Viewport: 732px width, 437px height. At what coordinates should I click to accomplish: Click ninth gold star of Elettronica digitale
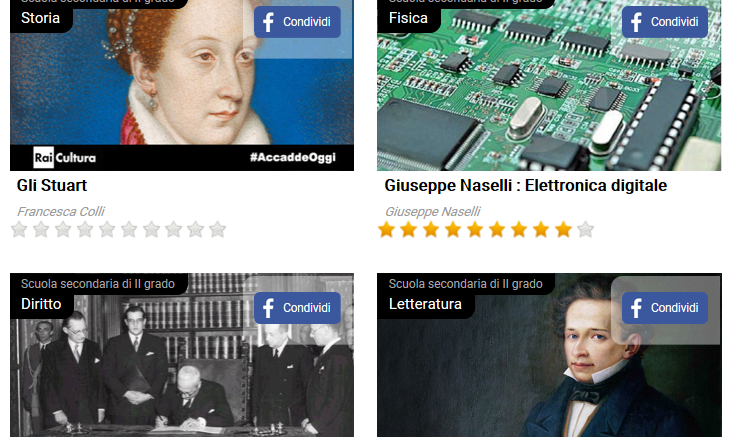coord(563,230)
